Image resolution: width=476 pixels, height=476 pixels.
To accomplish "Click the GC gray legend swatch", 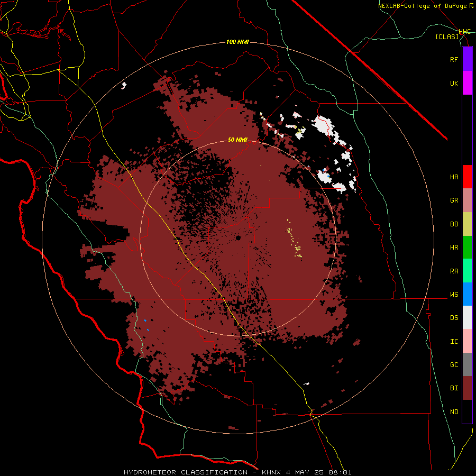I will point(467,364).
